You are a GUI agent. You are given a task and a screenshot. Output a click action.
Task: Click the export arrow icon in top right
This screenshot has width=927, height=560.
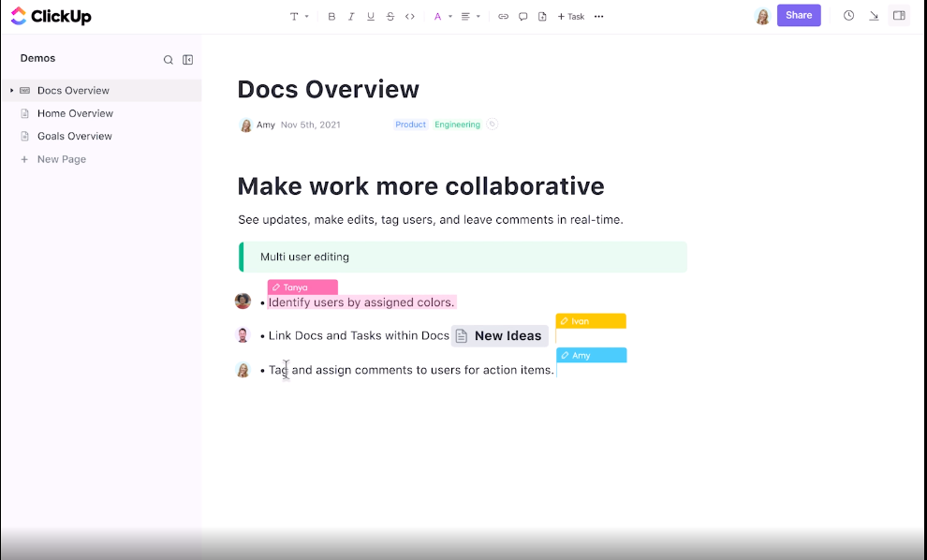pos(874,16)
